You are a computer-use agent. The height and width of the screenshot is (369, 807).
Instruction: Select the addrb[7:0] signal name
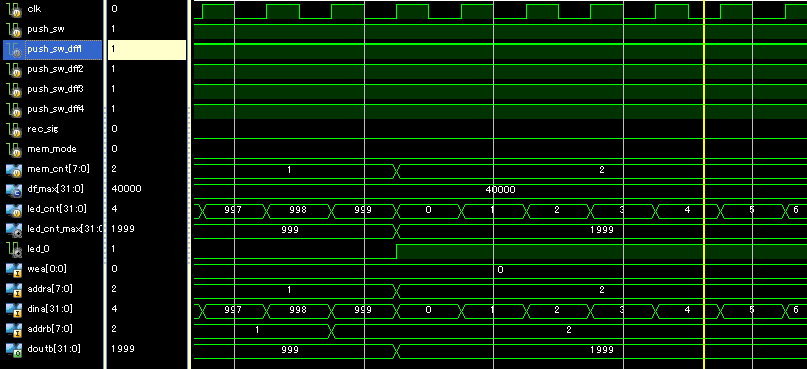pyautogui.click(x=50, y=329)
